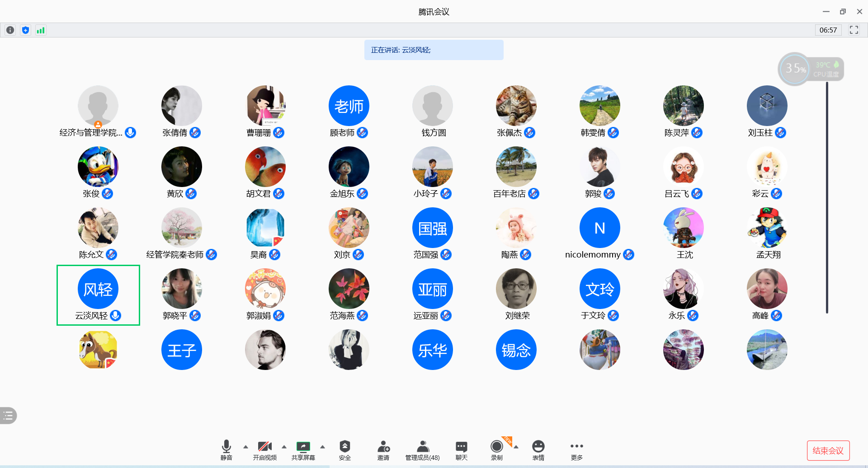
Task: Expand the arrow next to 开启视频
Action: pos(284,447)
